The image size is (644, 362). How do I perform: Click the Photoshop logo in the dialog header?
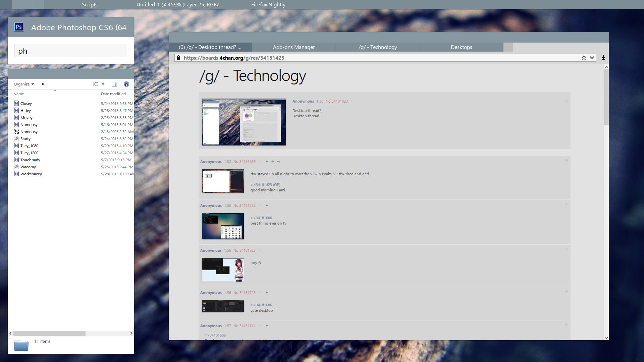[19, 27]
